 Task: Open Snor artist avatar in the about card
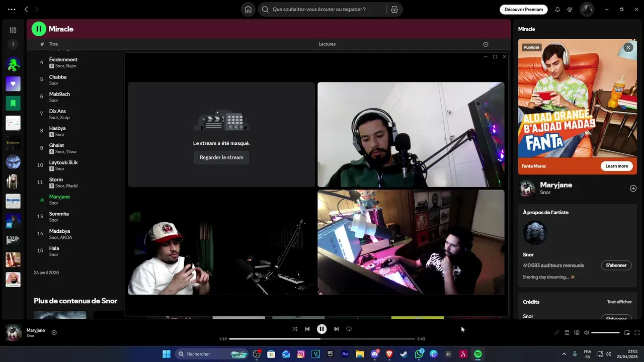[x=535, y=233]
